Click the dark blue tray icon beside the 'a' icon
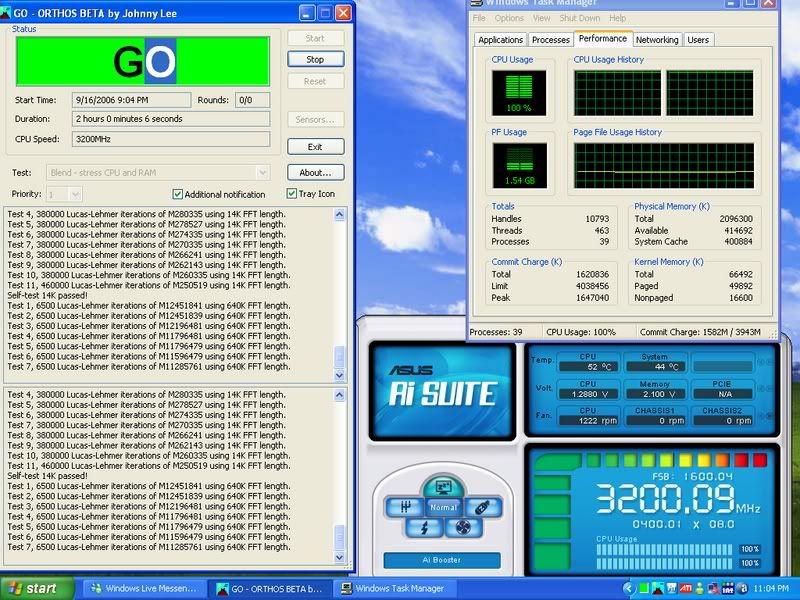The width and height of the screenshot is (800, 600). (x=728, y=589)
